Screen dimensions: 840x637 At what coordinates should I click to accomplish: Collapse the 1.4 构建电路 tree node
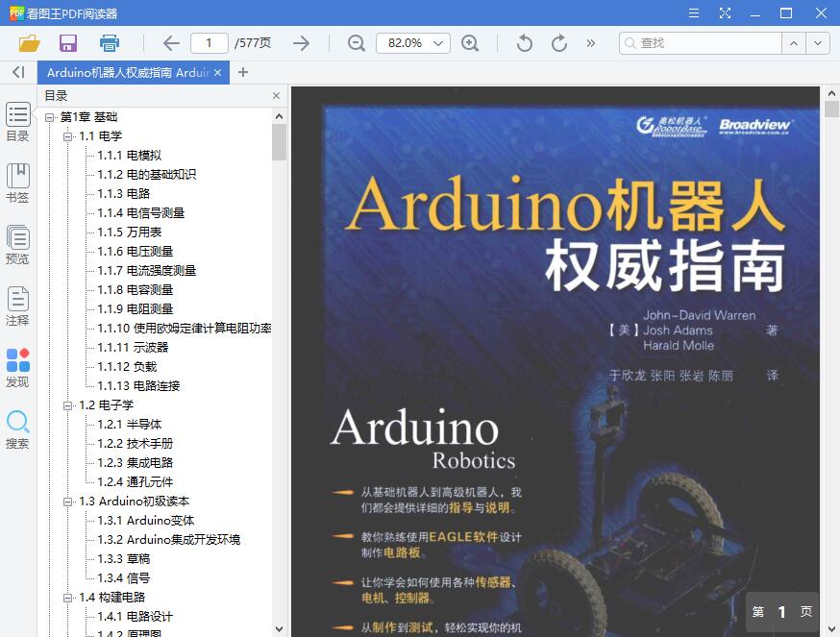pos(68,598)
